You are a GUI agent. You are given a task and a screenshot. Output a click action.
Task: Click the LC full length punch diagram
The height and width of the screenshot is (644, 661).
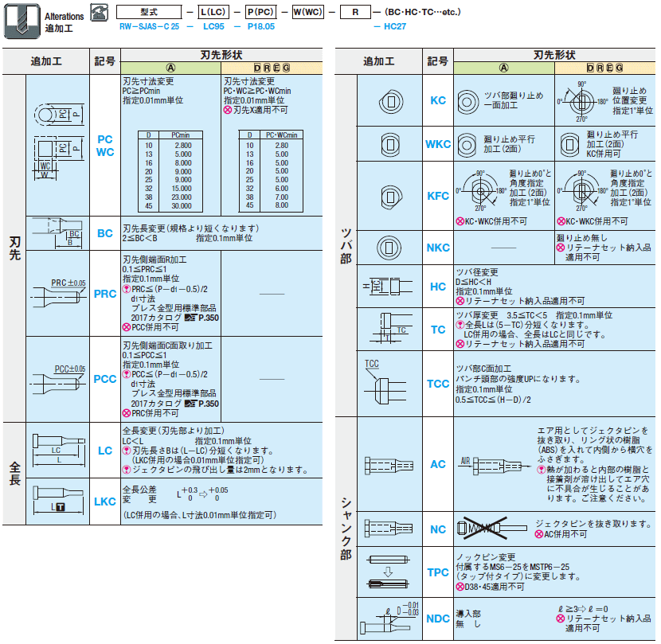pos(58,449)
